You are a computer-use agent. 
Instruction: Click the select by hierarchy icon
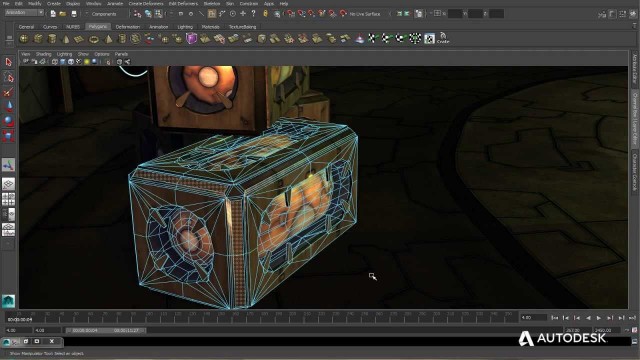(138, 14)
